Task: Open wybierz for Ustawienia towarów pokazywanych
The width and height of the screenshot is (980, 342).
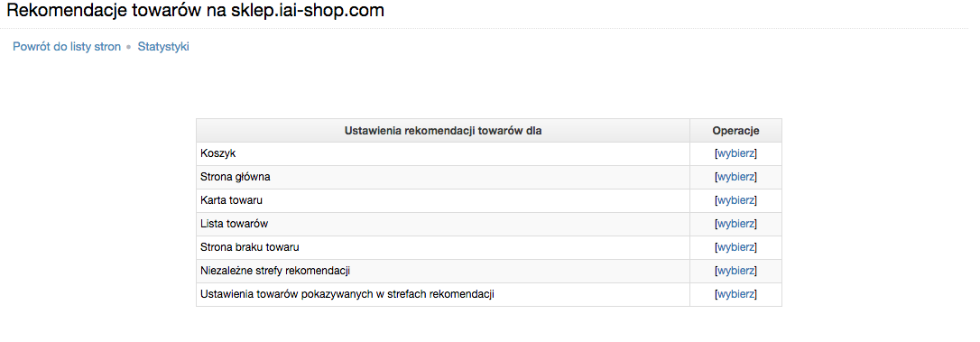Action: click(735, 294)
